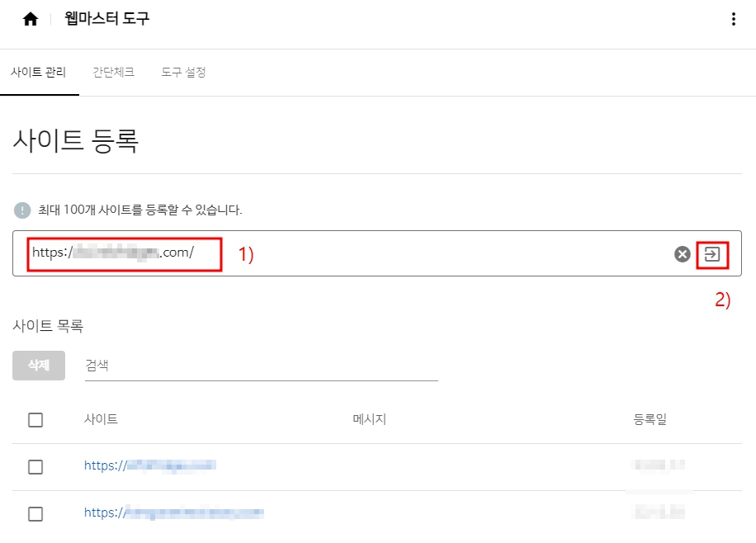The image size is (756, 543).
Task: Check the select-all checkbox in site list header
Action: click(x=35, y=419)
